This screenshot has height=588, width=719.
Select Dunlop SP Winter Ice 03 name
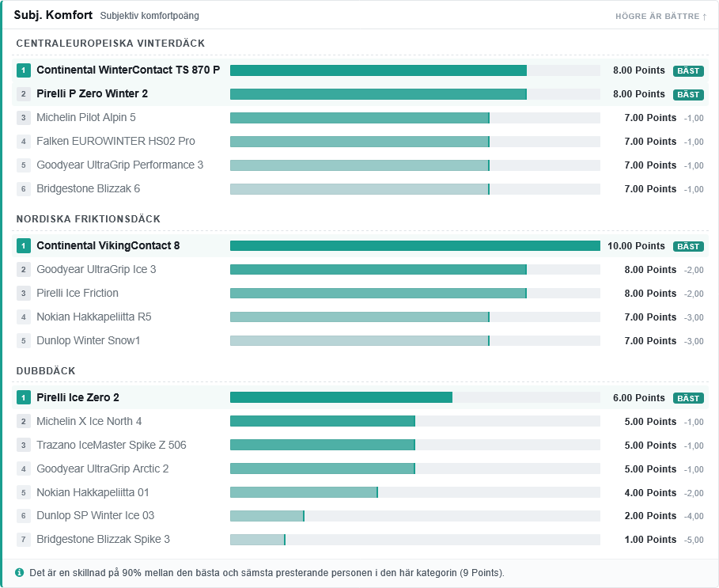pyautogui.click(x=96, y=515)
